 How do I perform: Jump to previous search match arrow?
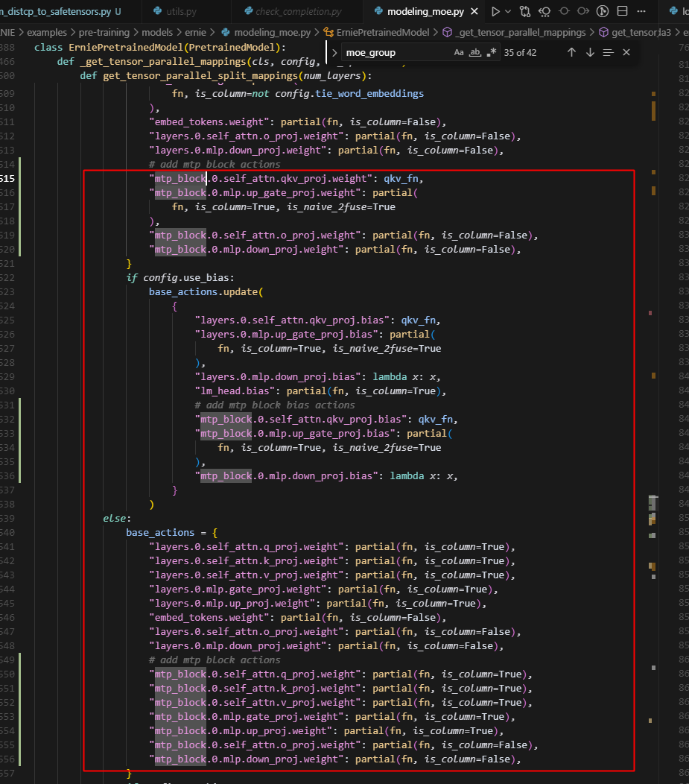point(571,53)
